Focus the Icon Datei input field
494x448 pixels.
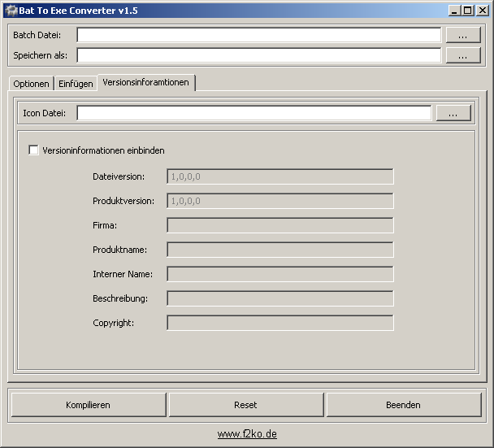click(x=254, y=113)
